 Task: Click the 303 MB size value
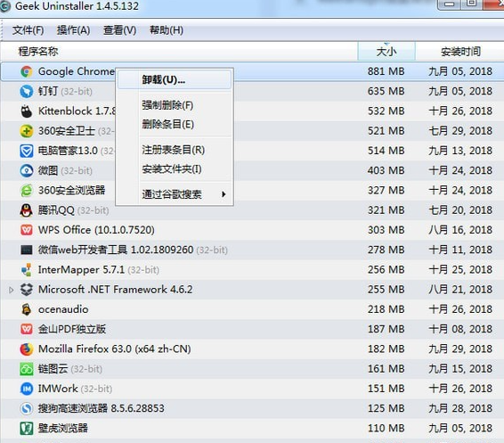(386, 230)
